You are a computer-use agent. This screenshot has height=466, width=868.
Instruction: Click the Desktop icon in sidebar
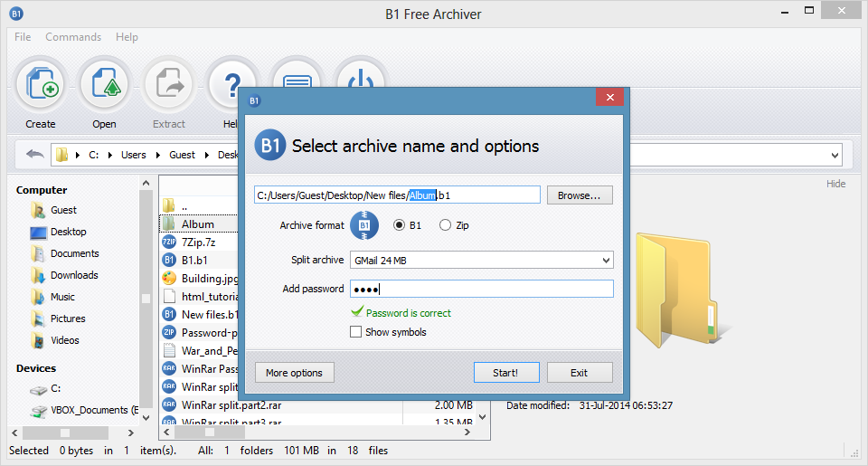[x=38, y=233]
